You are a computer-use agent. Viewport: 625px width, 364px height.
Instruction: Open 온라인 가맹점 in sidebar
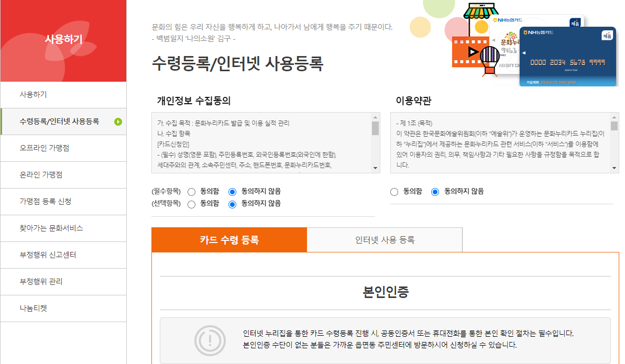64,174
